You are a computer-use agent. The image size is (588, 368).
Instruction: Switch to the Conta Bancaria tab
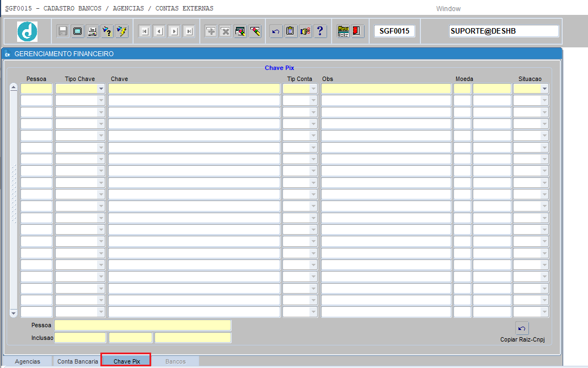pos(78,361)
